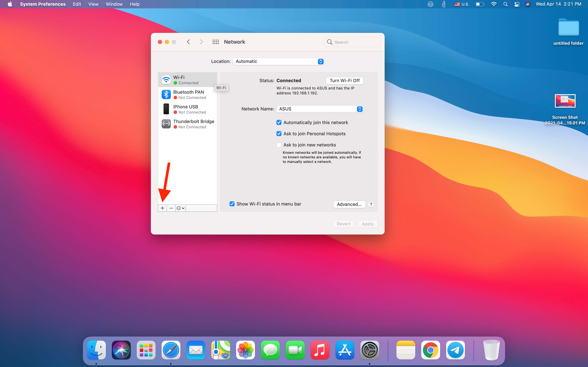
Task: Disable Show Wi-Fi status in menu bar
Action: pyautogui.click(x=232, y=204)
